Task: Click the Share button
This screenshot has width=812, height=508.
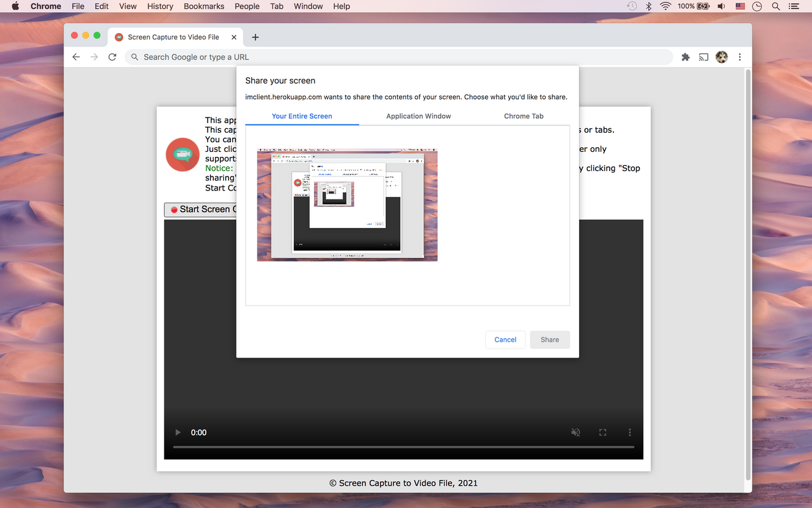Action: point(549,340)
